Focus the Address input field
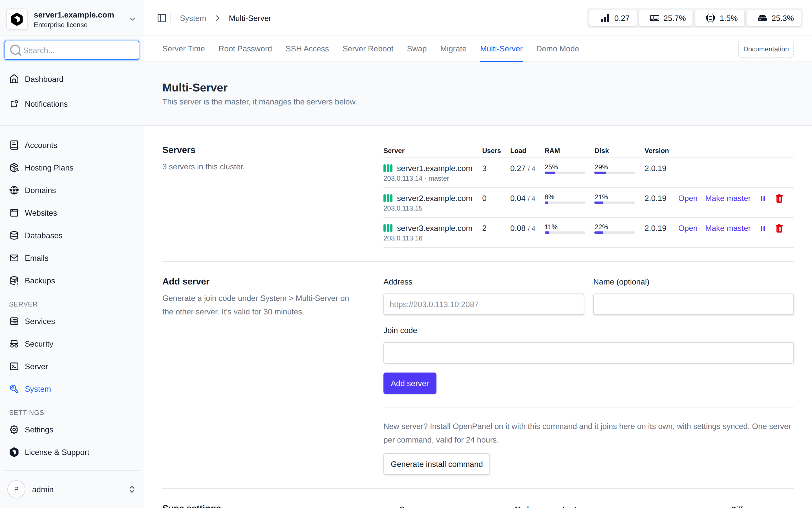 484,305
